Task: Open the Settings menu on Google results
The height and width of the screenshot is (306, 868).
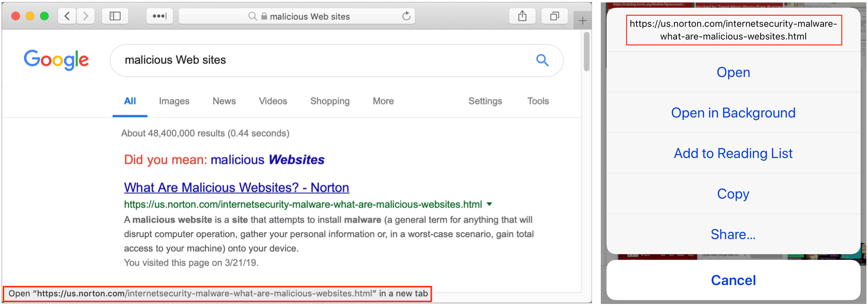Action: click(485, 101)
